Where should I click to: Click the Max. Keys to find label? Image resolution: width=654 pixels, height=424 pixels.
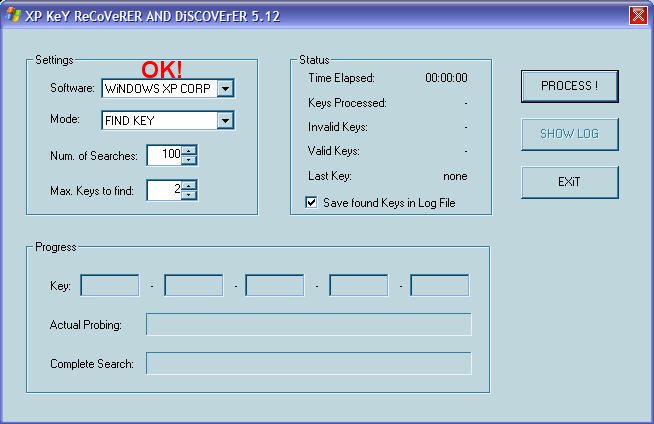point(92,191)
